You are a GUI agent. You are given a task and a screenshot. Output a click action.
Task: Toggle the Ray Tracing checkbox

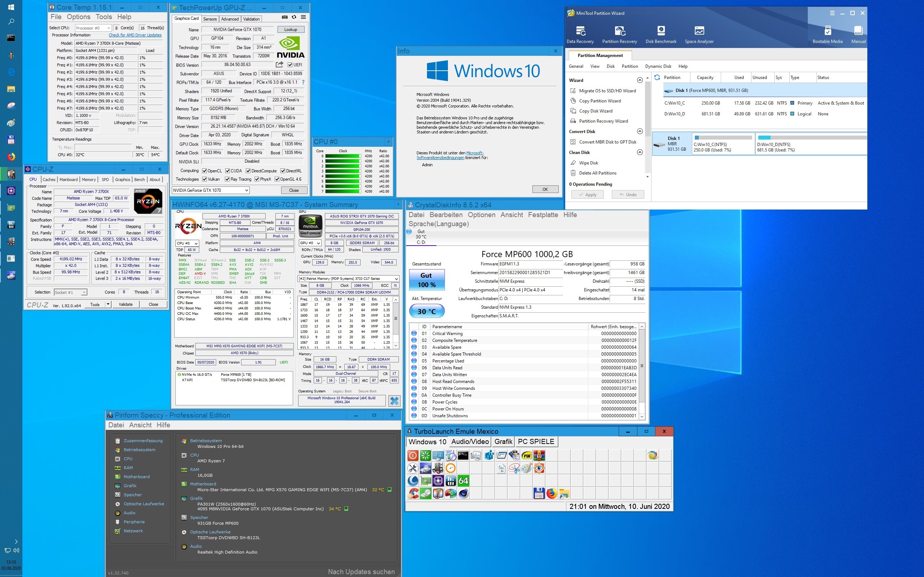click(x=227, y=179)
